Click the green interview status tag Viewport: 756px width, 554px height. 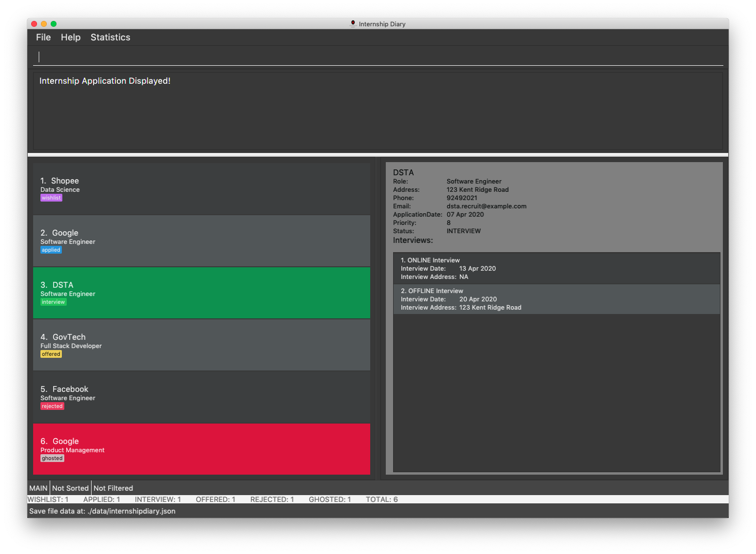tap(53, 302)
